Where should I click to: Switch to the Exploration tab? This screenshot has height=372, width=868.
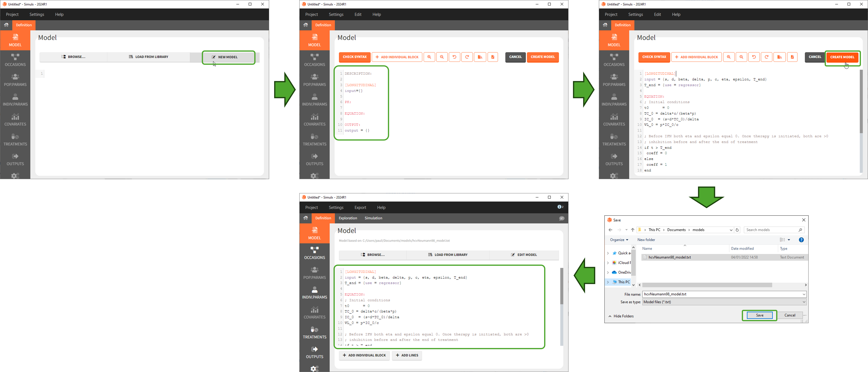click(348, 218)
